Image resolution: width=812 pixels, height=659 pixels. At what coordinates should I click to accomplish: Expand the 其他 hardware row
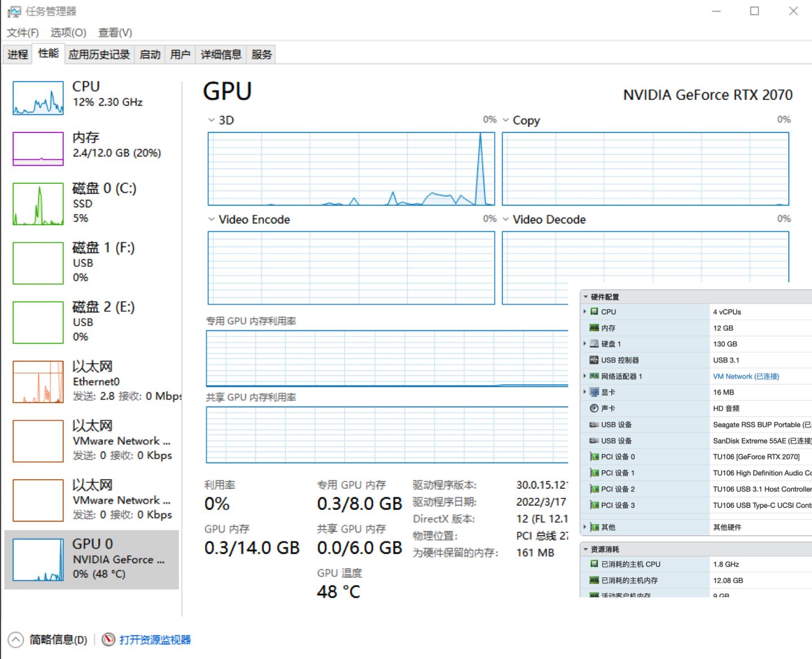(x=585, y=527)
